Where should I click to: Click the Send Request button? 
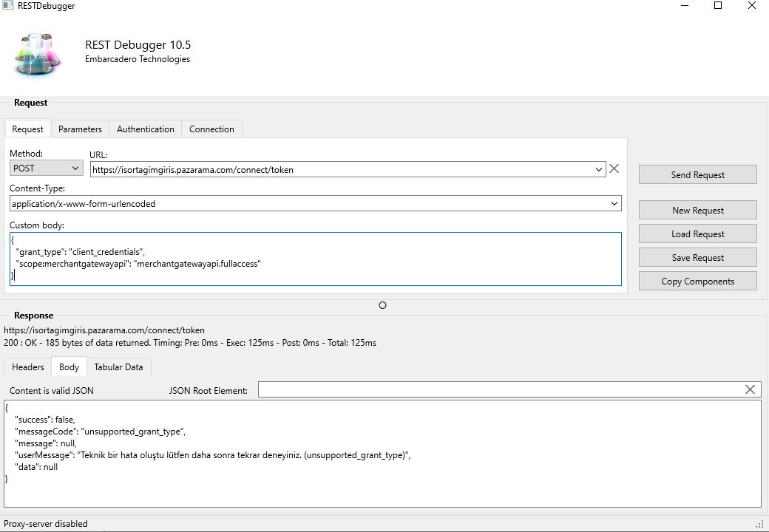point(697,175)
